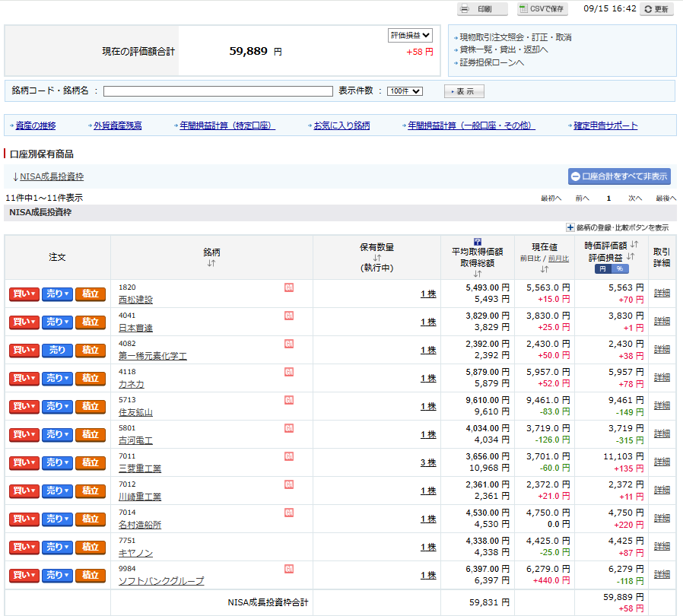The height and width of the screenshot is (616, 683).
Task: Open 確定申告サポート link
Action: click(605, 126)
